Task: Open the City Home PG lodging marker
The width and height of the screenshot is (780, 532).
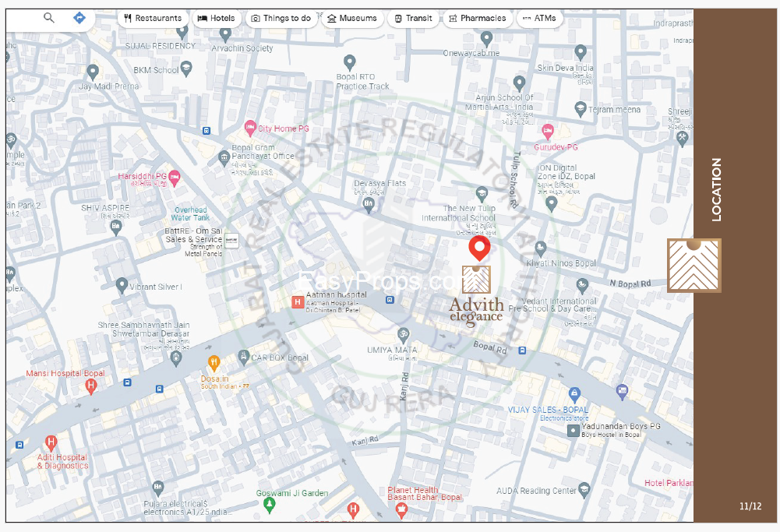Action: coord(250,128)
